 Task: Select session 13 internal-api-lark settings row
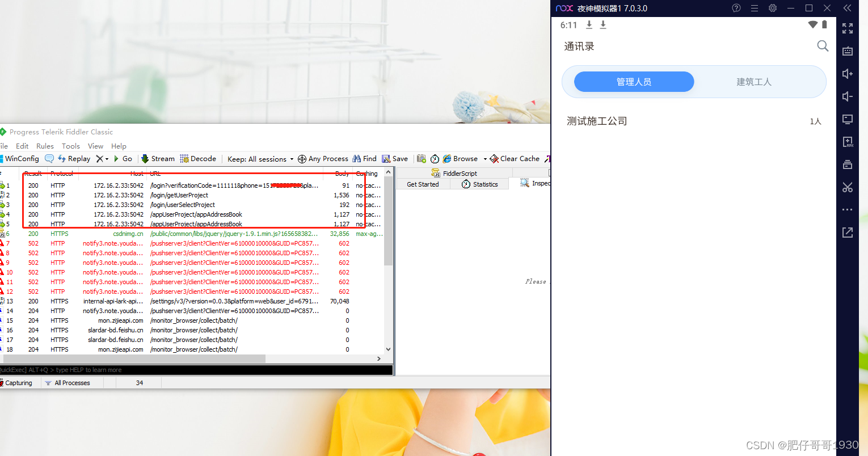click(x=192, y=301)
